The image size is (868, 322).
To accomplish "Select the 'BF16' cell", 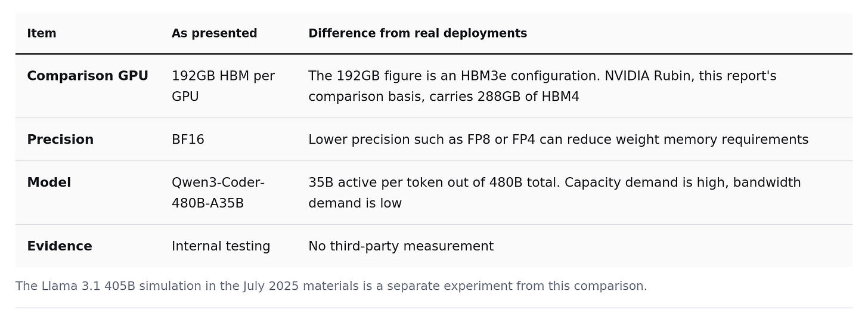I will (188, 140).
